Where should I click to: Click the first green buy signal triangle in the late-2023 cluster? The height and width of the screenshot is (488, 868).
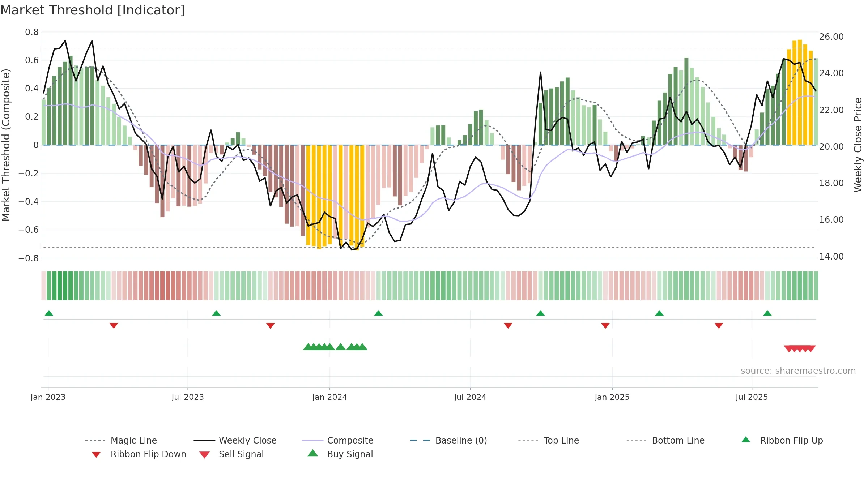[x=308, y=347]
